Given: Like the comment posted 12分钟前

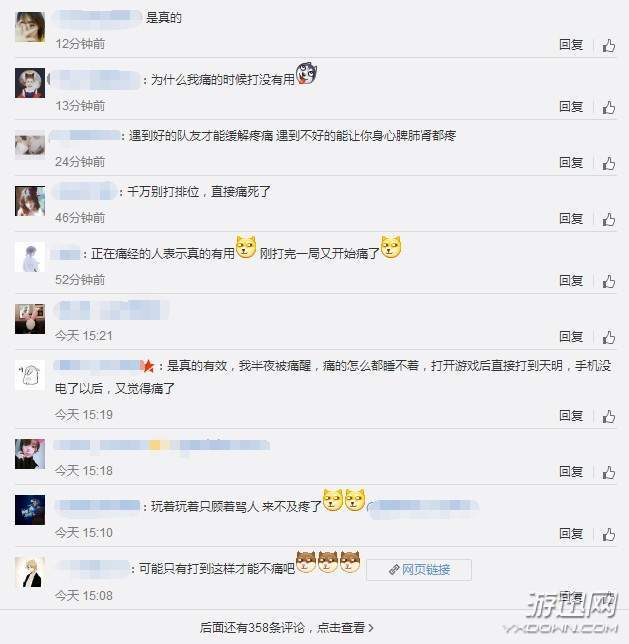Looking at the screenshot, I should click(x=608, y=45).
